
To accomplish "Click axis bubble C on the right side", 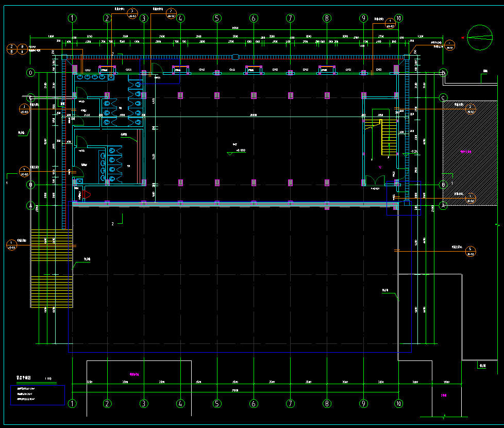I will [443, 97].
